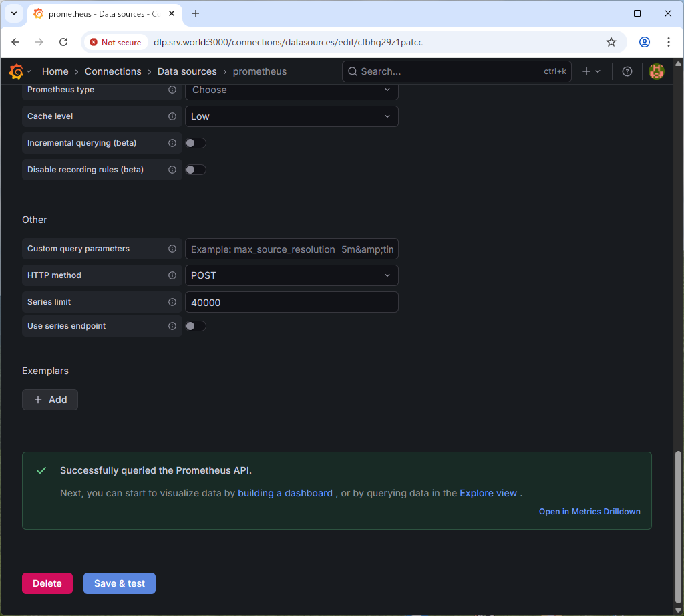Click the Series limit field showing 40000
This screenshot has width=684, height=616.
[291, 302]
